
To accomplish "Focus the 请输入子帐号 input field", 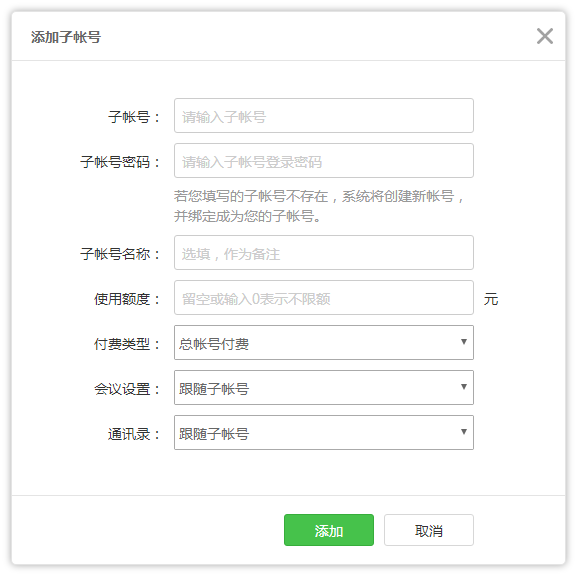I will [324, 115].
